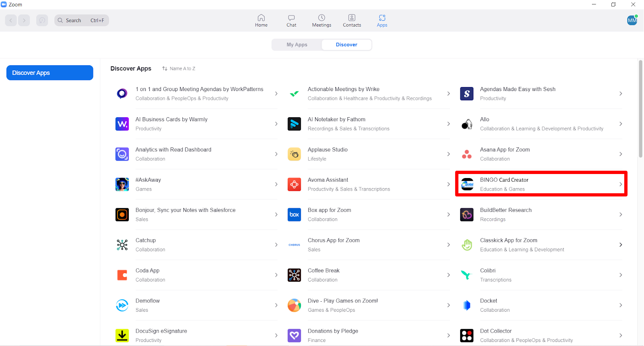Expand the AI Notetaker by Fathom chevron

coord(448,124)
